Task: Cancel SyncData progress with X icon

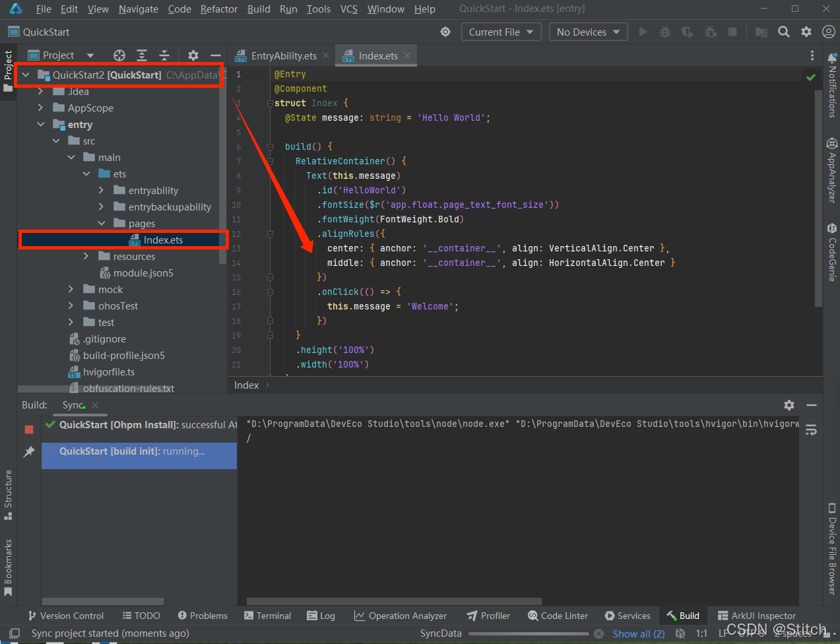Action: point(598,633)
